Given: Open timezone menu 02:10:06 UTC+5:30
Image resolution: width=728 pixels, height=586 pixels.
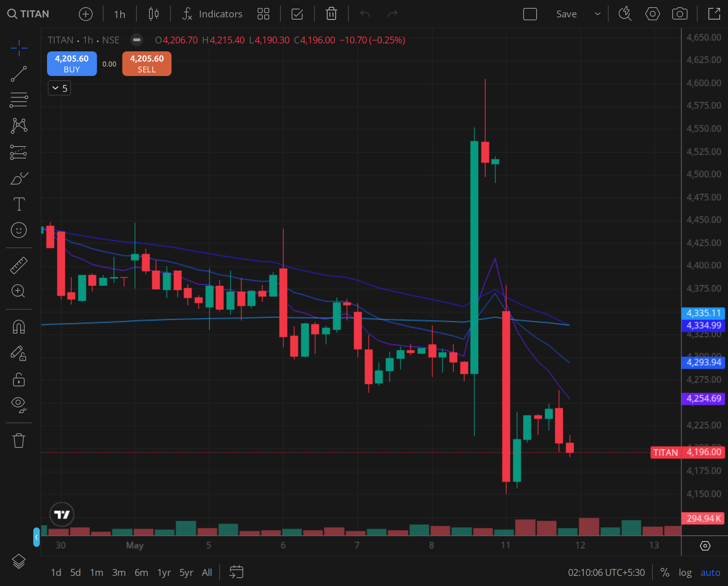Looking at the screenshot, I should pos(606,573).
